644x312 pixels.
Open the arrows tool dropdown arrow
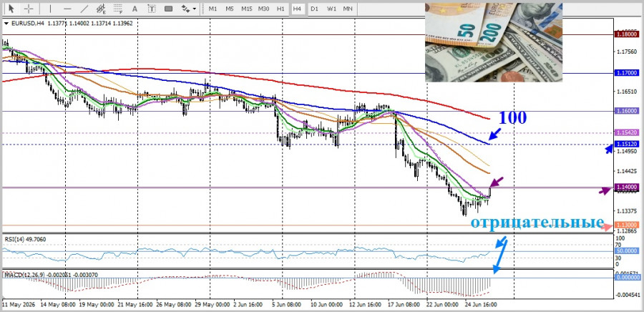pos(194,9)
